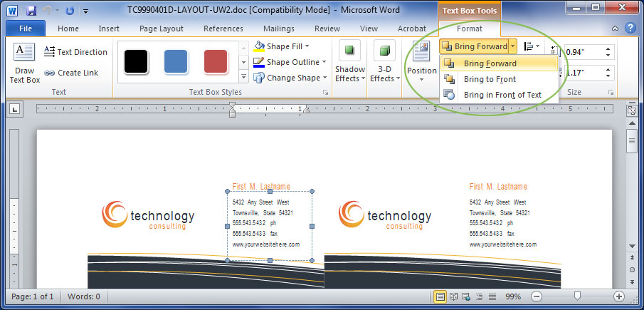Open Customize Quick Access Toolbar arrow
Image resolution: width=644 pixels, height=310 pixels.
click(86, 11)
